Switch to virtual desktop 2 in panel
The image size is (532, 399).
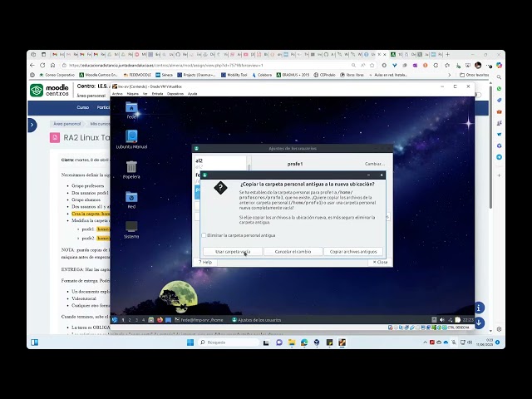(x=130, y=319)
